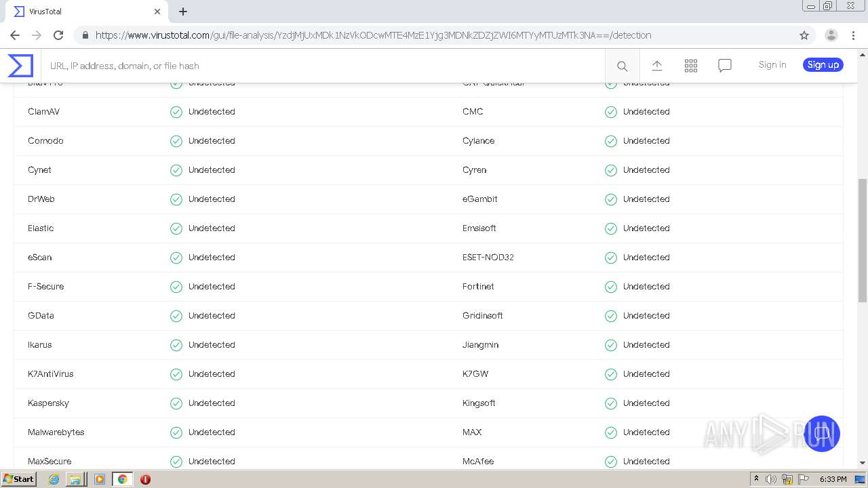Open the comments chat icon
The image size is (868, 488).
tap(725, 66)
